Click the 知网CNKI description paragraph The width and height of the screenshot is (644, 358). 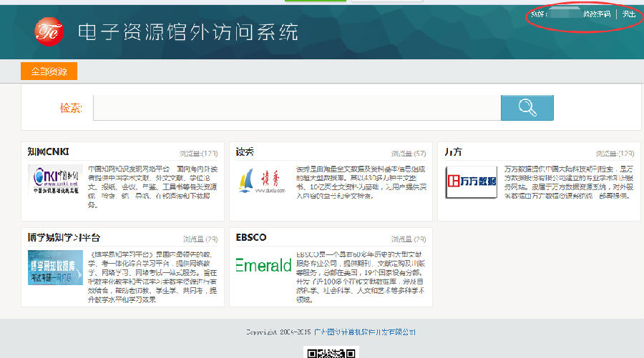coord(153,187)
